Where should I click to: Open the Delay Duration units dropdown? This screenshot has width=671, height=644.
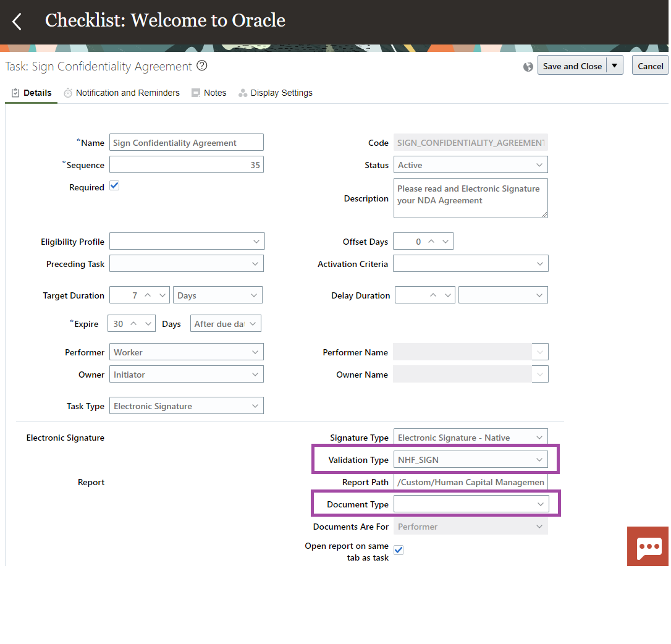(x=503, y=295)
